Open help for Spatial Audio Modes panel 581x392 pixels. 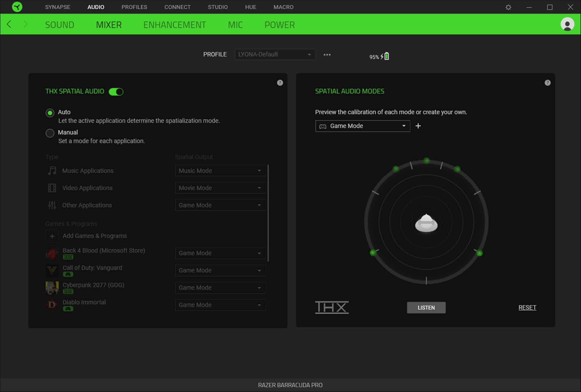pyautogui.click(x=547, y=83)
